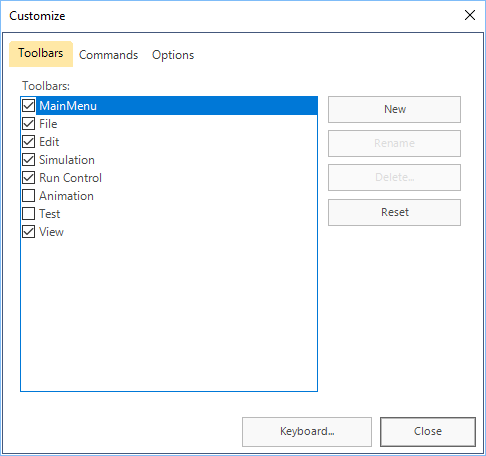The image size is (486, 456).
Task: Uncheck the View toolbar checkbox
Action: [29, 232]
